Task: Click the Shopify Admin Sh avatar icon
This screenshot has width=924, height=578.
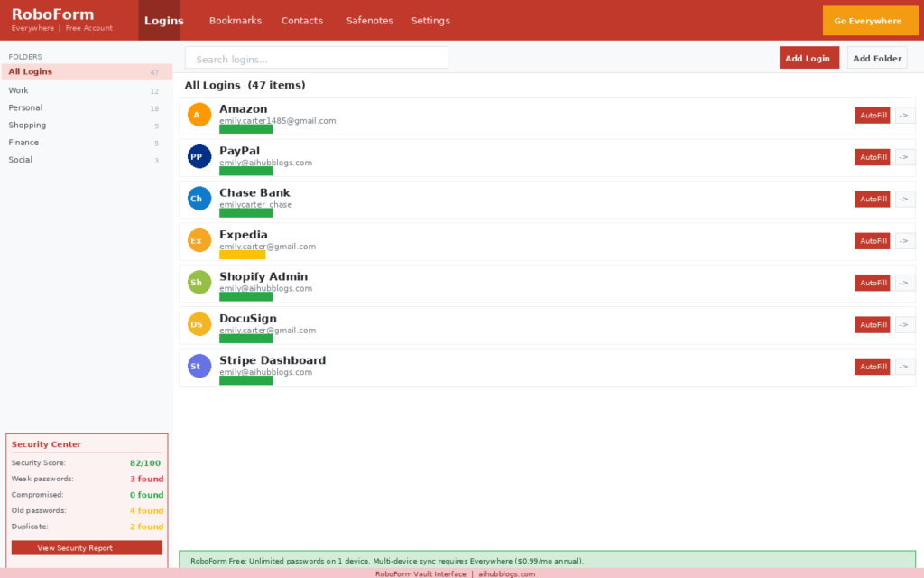Action: point(199,282)
